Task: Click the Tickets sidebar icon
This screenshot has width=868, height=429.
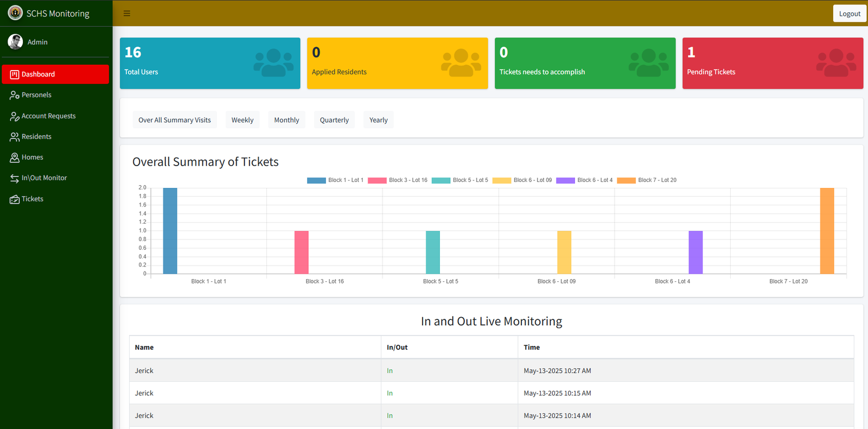Action: (x=15, y=199)
